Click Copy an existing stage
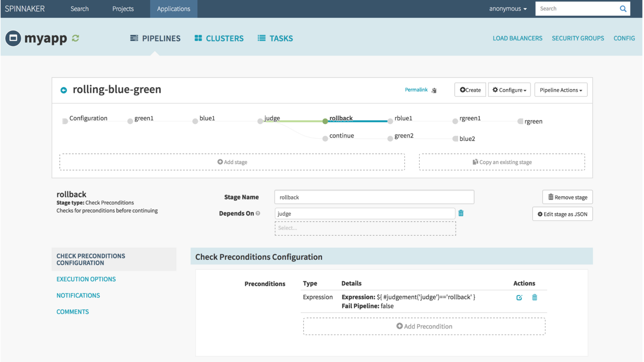The height and width of the screenshot is (362, 644). (502, 162)
